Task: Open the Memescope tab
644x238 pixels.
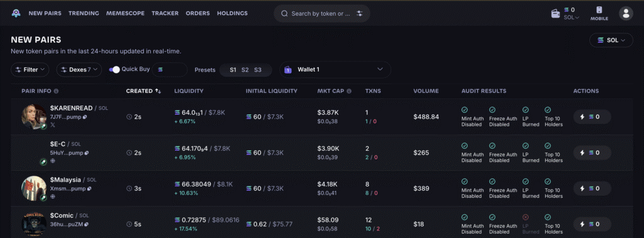Action: pos(125,13)
